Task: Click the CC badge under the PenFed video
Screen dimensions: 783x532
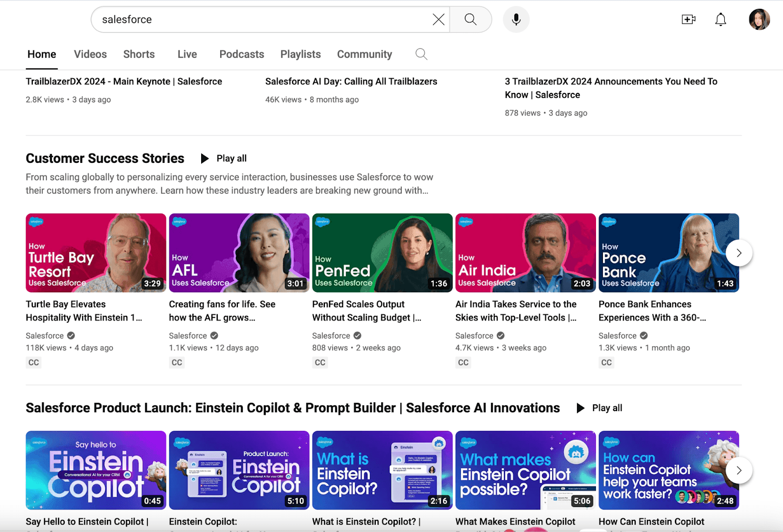Action: [x=320, y=362]
